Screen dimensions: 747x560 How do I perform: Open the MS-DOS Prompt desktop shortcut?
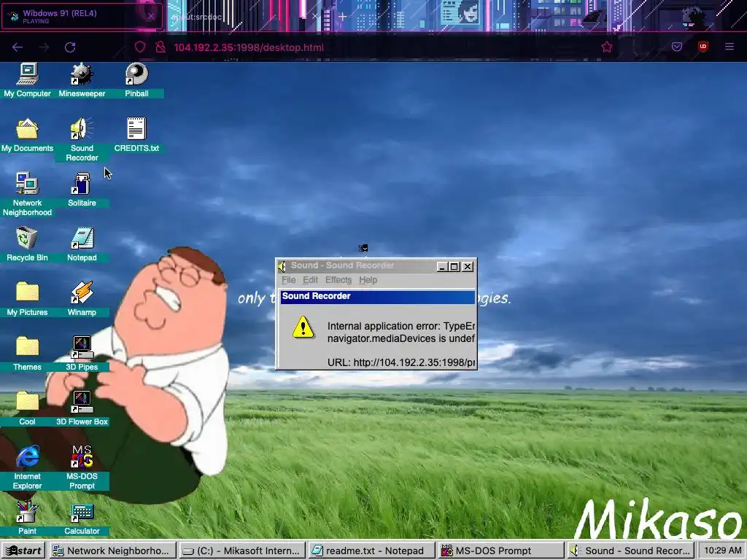(82, 467)
